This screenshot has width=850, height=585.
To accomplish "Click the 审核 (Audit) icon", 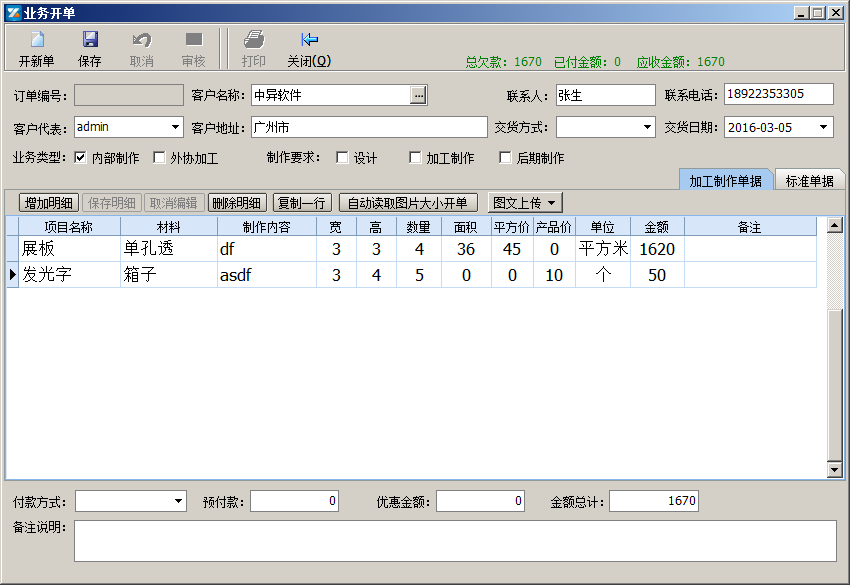I will 193,47.
